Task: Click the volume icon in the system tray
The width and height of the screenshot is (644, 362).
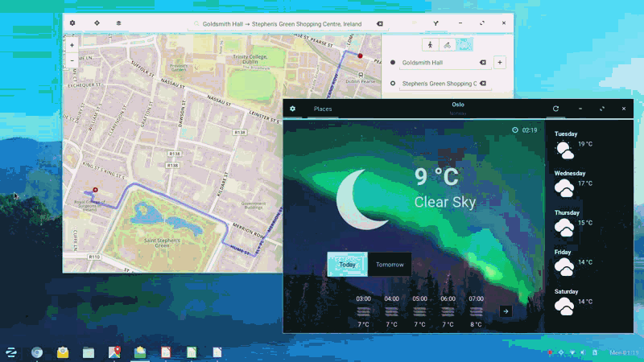Action: (583, 352)
